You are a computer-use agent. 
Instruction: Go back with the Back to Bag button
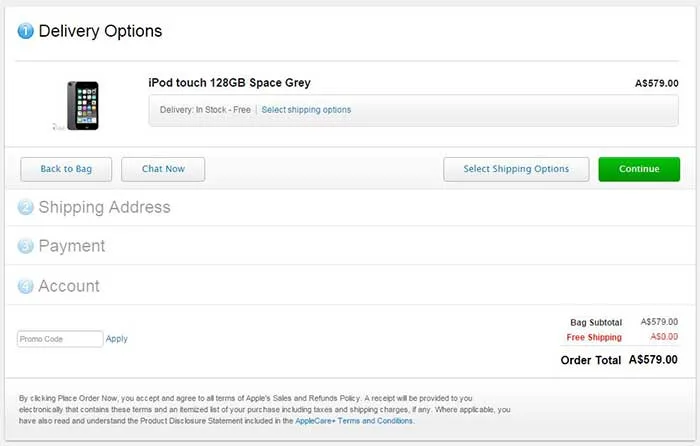tap(66, 169)
